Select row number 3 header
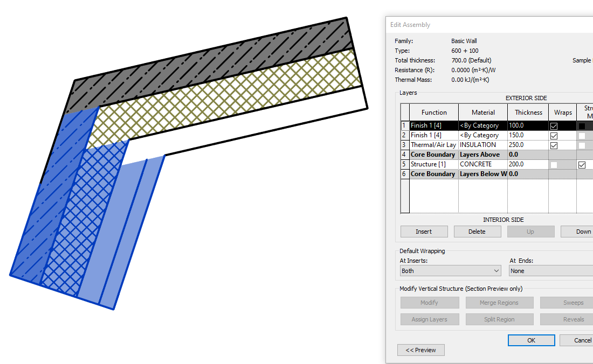Screen dimensions: 593x364 pos(405,145)
